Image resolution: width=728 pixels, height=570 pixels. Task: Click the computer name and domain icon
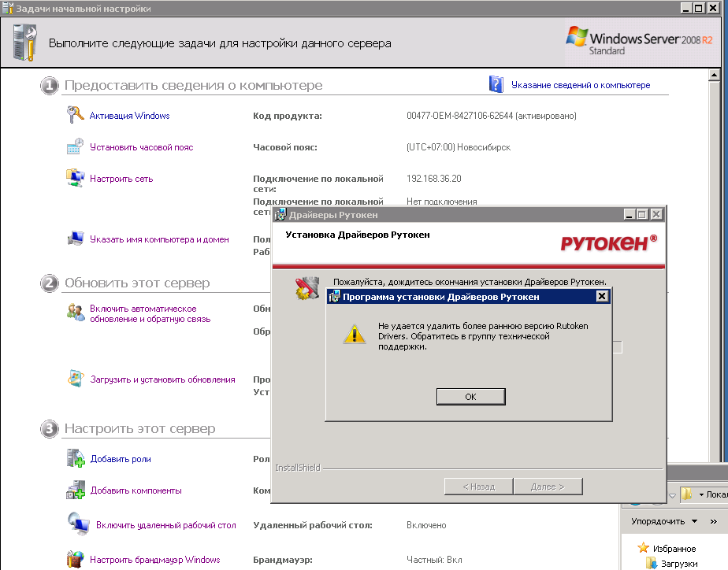point(75,239)
